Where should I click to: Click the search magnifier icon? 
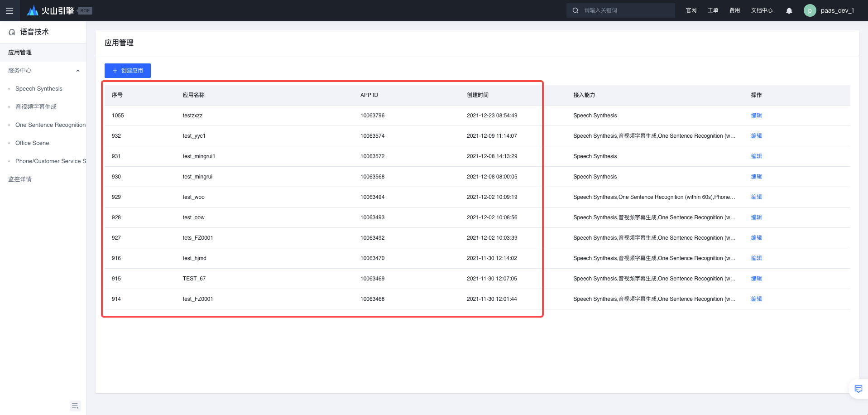coord(575,10)
